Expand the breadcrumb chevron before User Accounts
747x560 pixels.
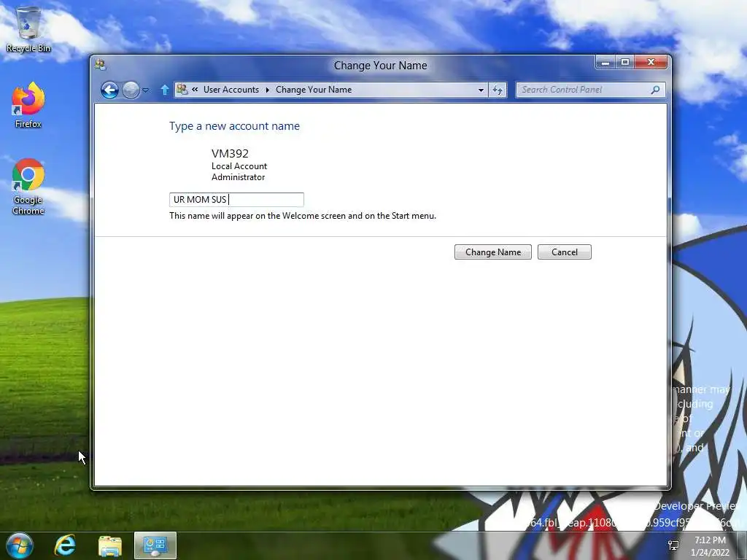pos(195,90)
